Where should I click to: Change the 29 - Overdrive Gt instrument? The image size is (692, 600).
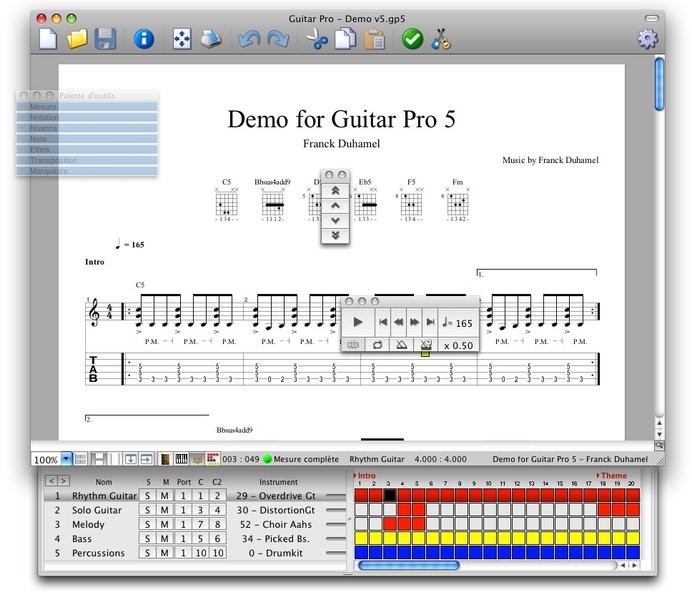click(276, 496)
